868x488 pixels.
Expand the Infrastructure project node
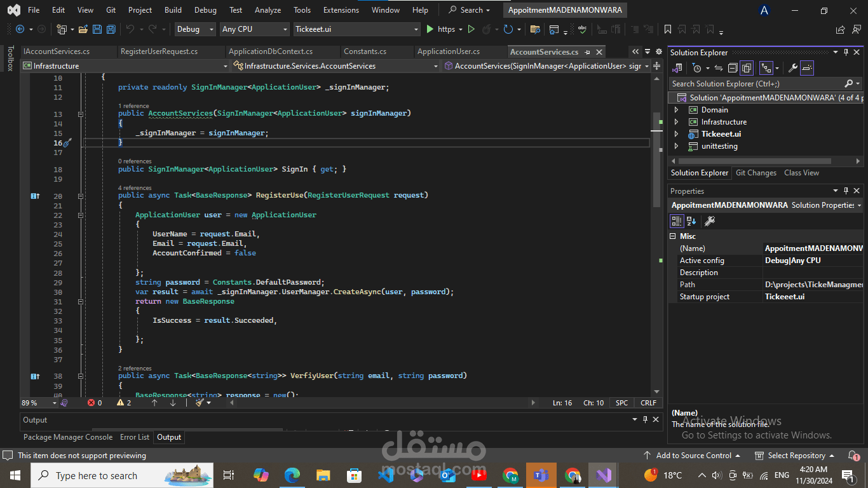[676, 122]
